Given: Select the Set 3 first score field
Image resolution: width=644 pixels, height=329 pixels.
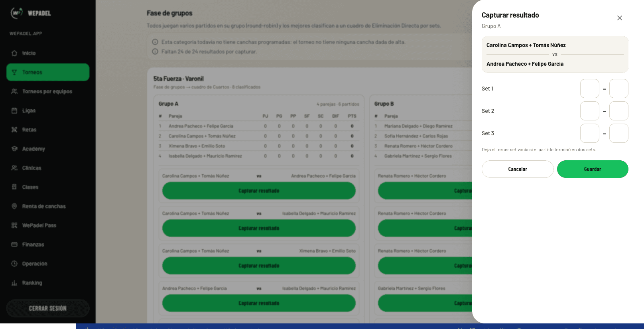Looking at the screenshot, I should coord(590,133).
